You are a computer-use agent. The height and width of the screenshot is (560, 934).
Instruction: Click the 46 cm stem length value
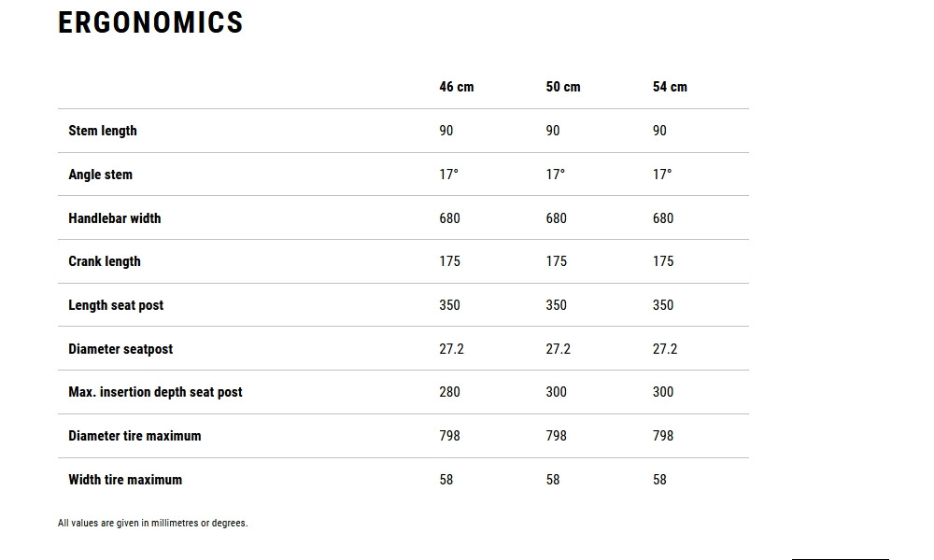pos(446,131)
